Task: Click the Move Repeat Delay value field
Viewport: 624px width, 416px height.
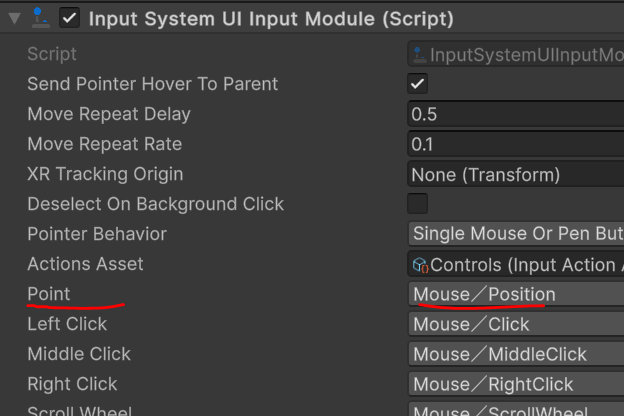Action: 516,114
